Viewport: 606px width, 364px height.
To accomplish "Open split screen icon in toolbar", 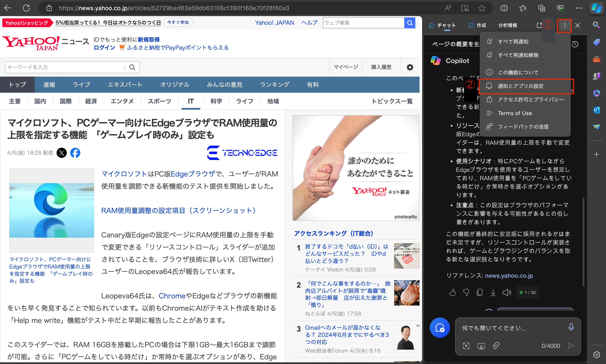I will point(504,8).
